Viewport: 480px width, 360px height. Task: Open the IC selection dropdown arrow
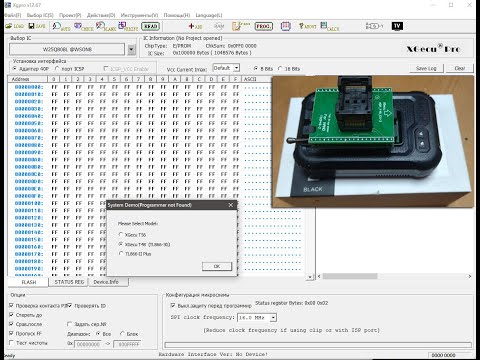[x=132, y=50]
